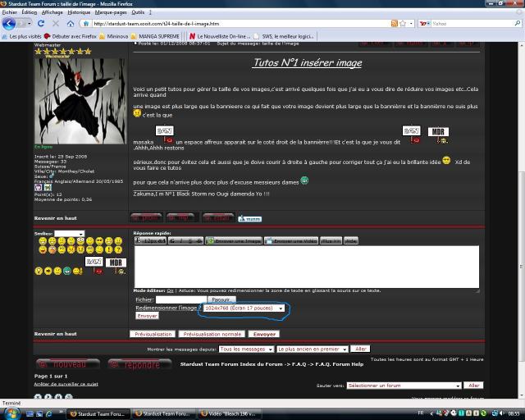This screenshot has width=525, height=420.
Task: Click the Yahoo search input box
Action: [472, 24]
